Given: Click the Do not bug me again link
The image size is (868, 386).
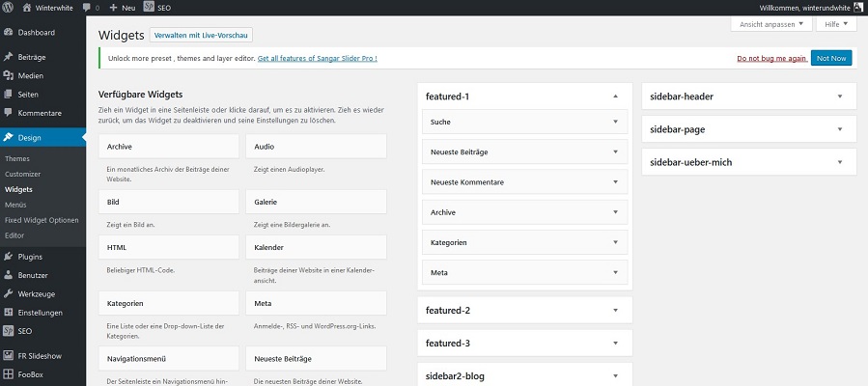Looking at the screenshot, I should point(770,58).
